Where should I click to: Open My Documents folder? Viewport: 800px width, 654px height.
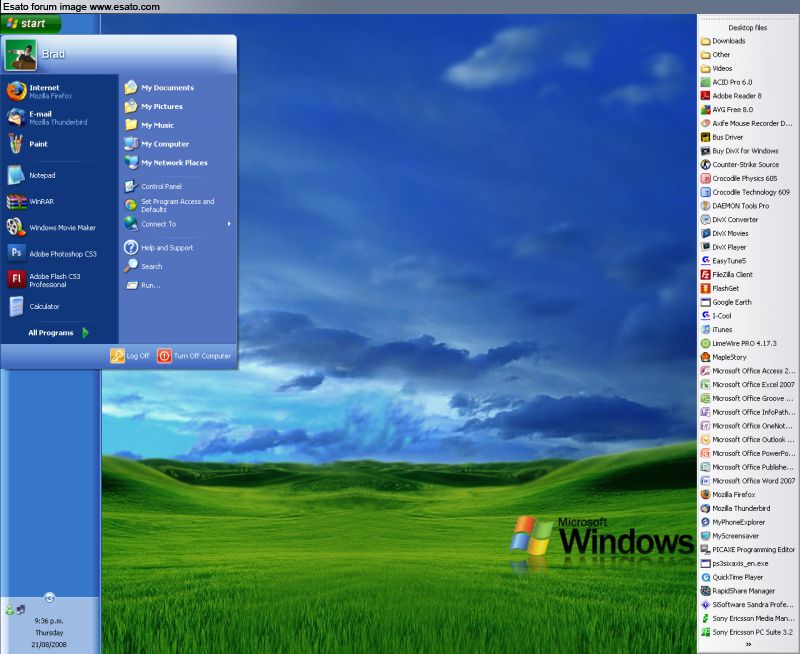159,88
